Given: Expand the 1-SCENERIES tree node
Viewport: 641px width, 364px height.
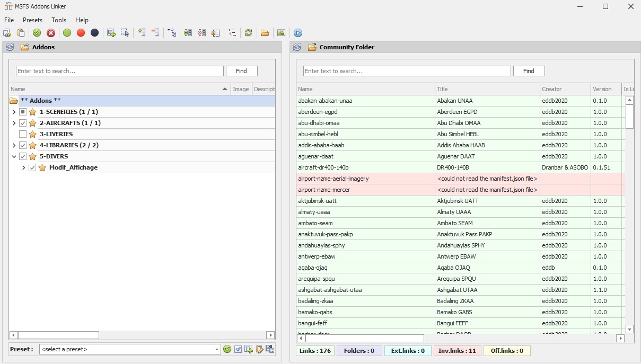Looking at the screenshot, I should pyautogui.click(x=14, y=112).
